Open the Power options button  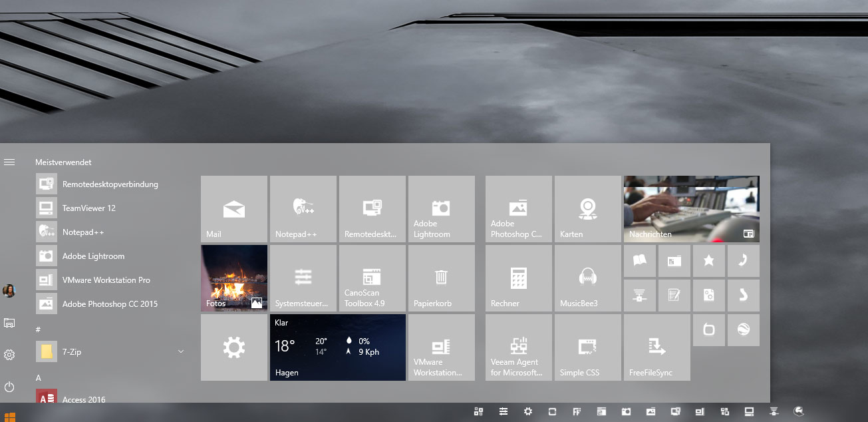point(9,387)
